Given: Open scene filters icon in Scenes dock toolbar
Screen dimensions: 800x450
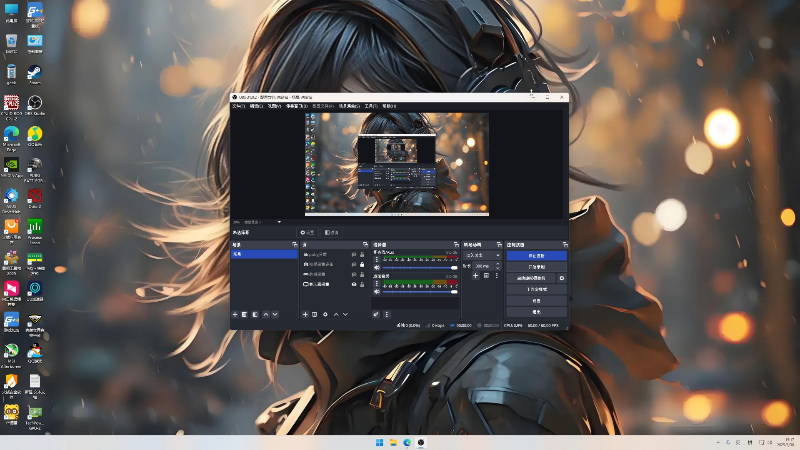Looking at the screenshot, I should tap(255, 315).
